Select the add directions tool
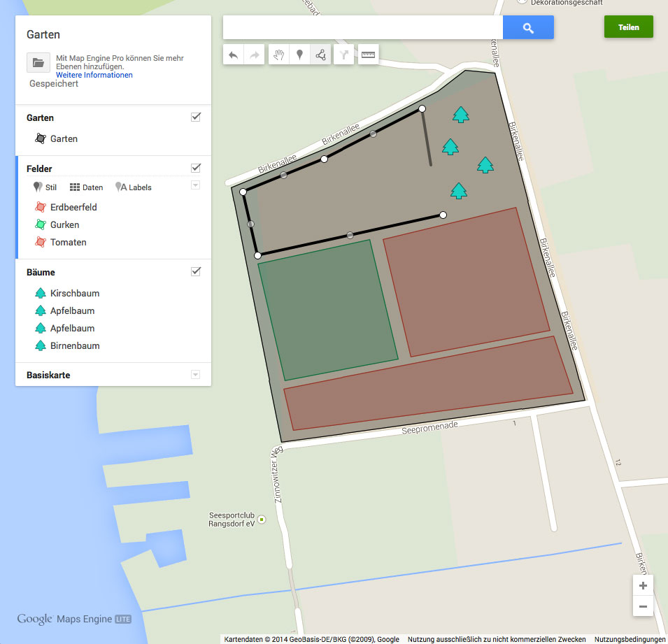Viewport: 668px width, 644px height. point(343,55)
